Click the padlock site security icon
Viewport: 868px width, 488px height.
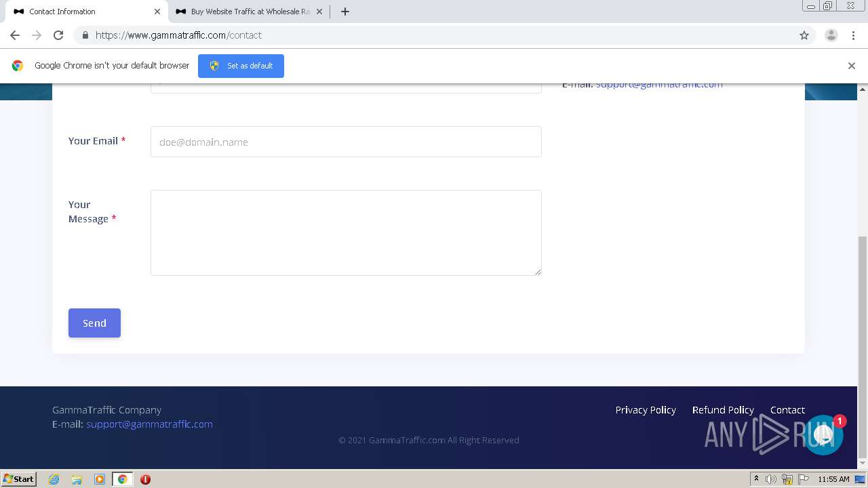(x=85, y=35)
